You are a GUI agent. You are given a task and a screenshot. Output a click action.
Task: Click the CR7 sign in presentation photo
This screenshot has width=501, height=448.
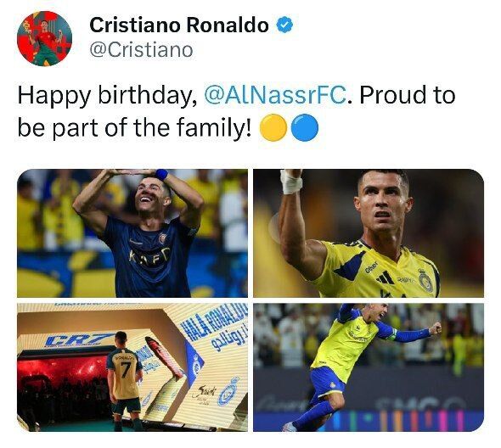point(79,339)
